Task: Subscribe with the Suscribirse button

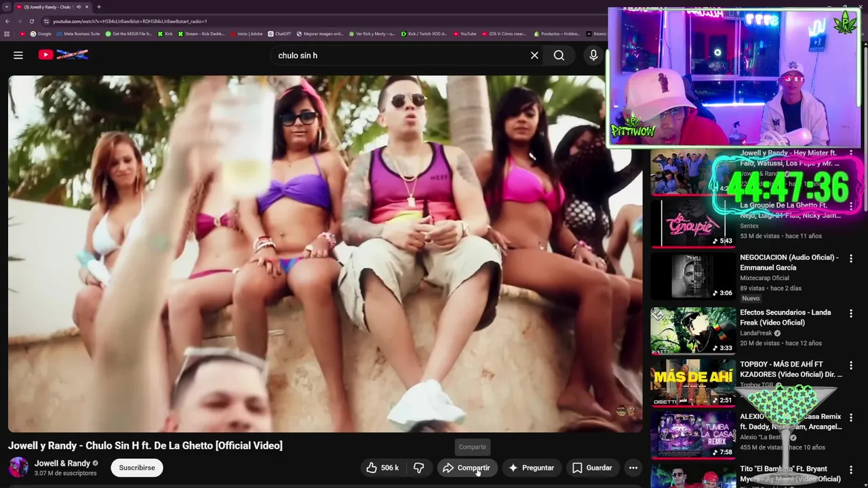Action: pyautogui.click(x=137, y=468)
